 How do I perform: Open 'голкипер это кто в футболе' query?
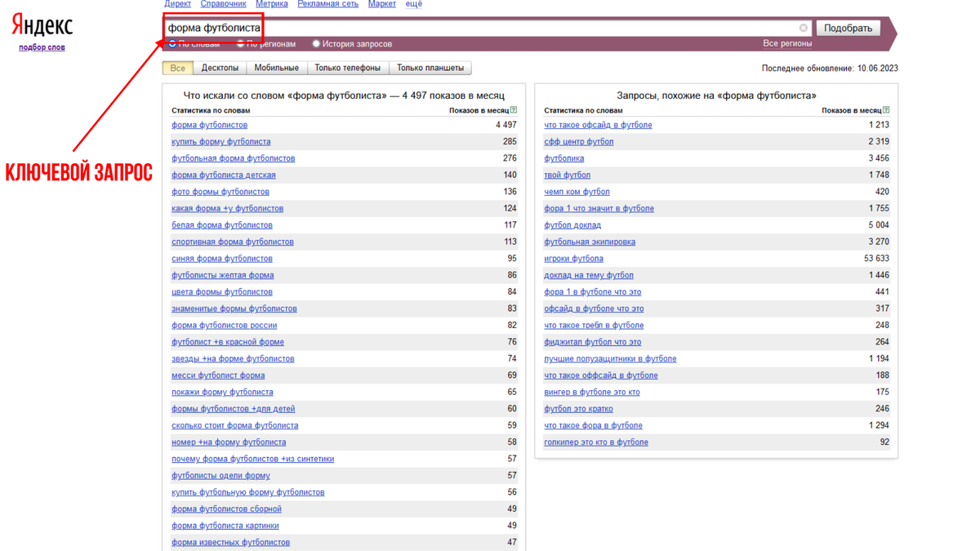click(596, 442)
